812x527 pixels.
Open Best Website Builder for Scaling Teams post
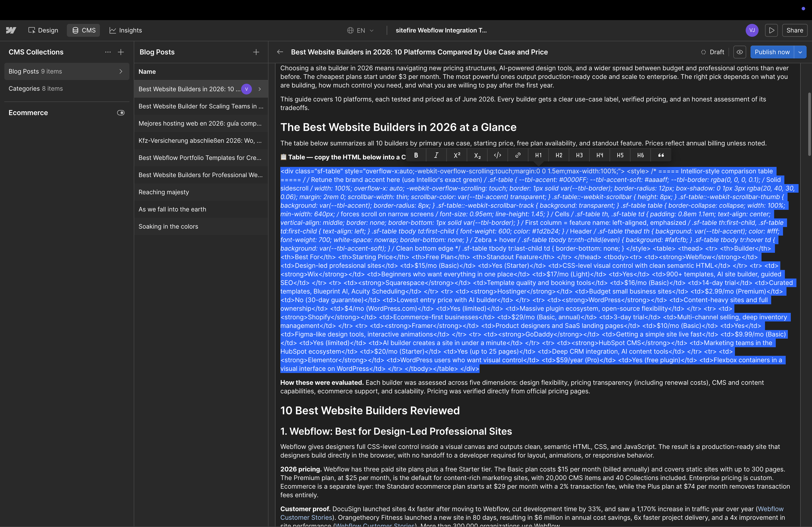201,106
